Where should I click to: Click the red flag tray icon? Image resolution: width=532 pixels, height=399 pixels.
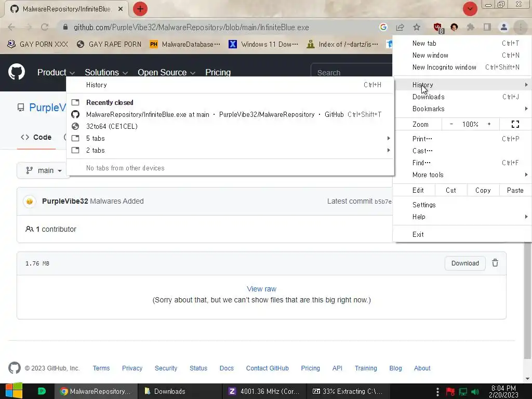[450, 392]
